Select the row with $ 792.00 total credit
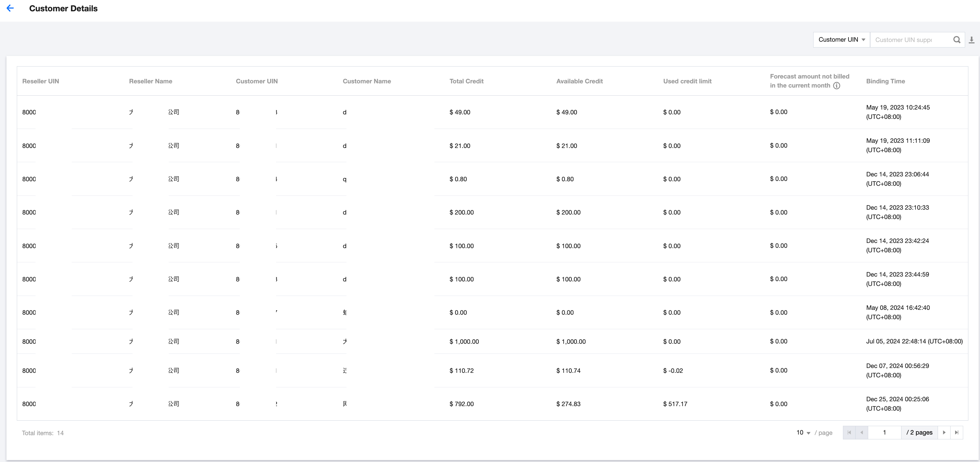Screen dimensions: 980x462 pos(462,404)
